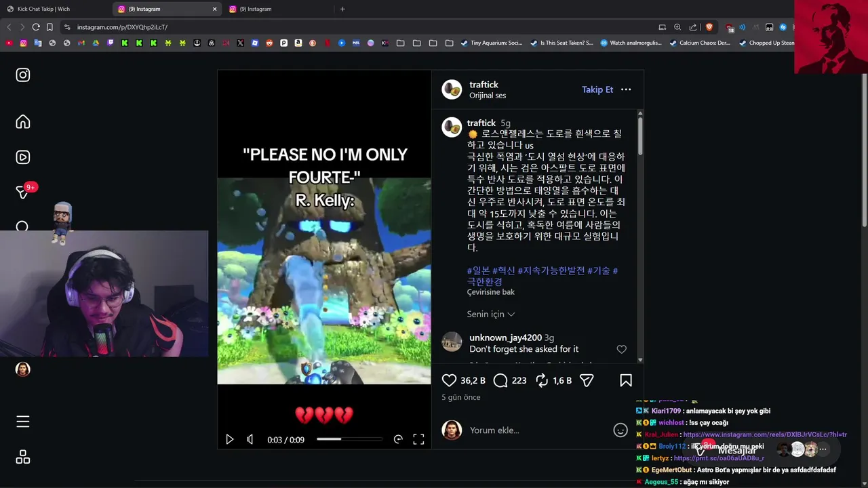Follow traftick with Takip Et

(x=597, y=89)
